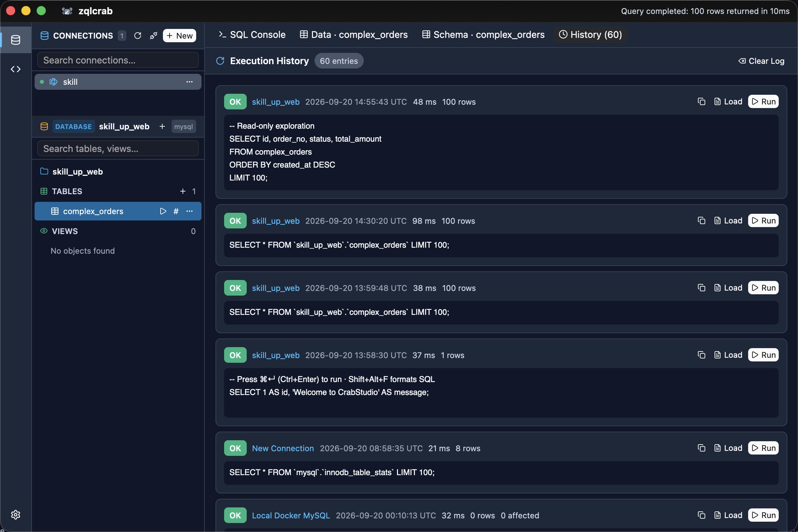Load the 13:58:30 welcome query

tap(728, 355)
